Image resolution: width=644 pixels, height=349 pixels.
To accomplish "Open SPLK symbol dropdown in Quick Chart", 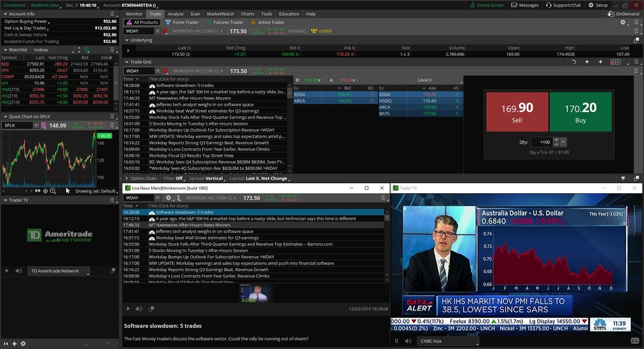I will (x=36, y=126).
